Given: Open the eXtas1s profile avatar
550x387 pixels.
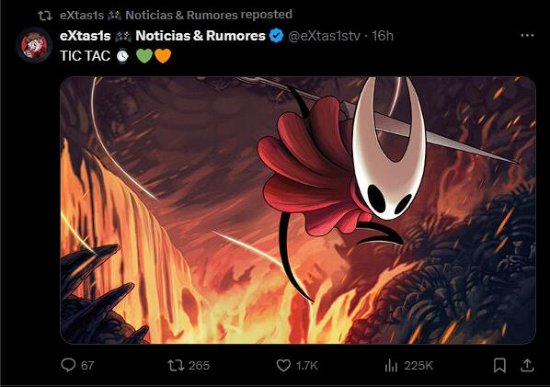Looking at the screenshot, I should (34, 45).
